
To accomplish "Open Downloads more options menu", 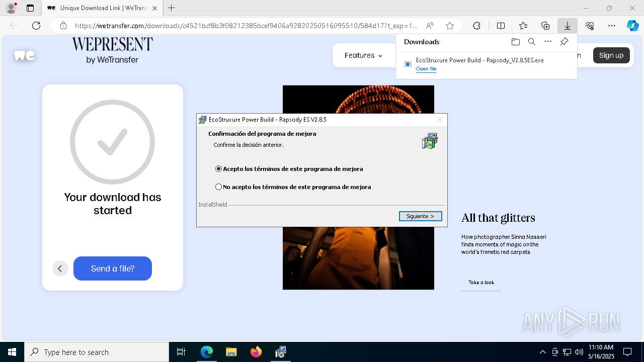I will 548,42.
